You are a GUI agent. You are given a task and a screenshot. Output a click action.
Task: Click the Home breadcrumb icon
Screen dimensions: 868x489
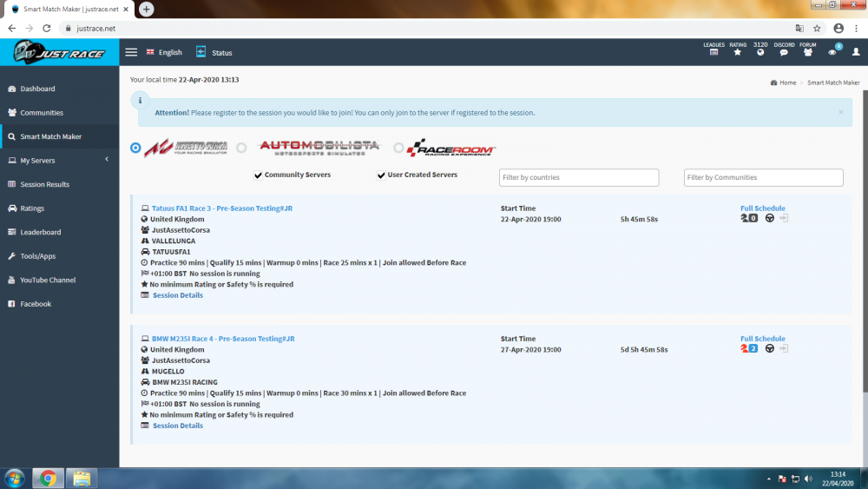pyautogui.click(x=774, y=83)
